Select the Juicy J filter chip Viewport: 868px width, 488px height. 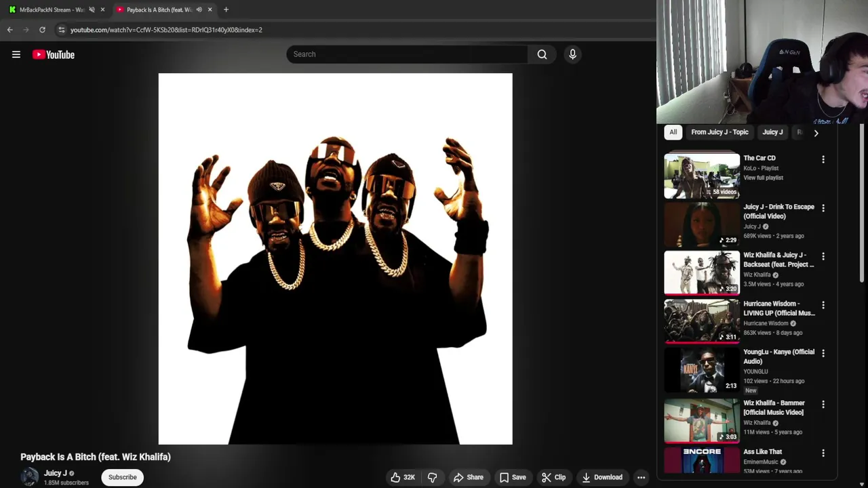(x=772, y=132)
